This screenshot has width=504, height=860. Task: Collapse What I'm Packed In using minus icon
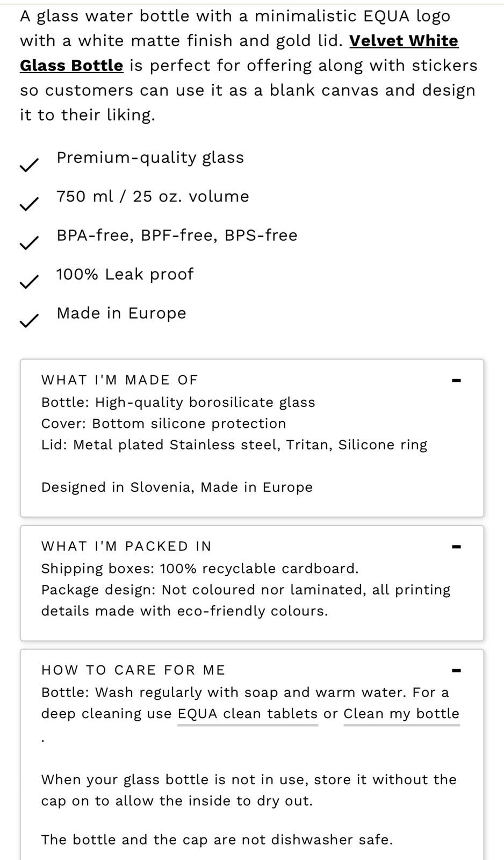point(457,547)
